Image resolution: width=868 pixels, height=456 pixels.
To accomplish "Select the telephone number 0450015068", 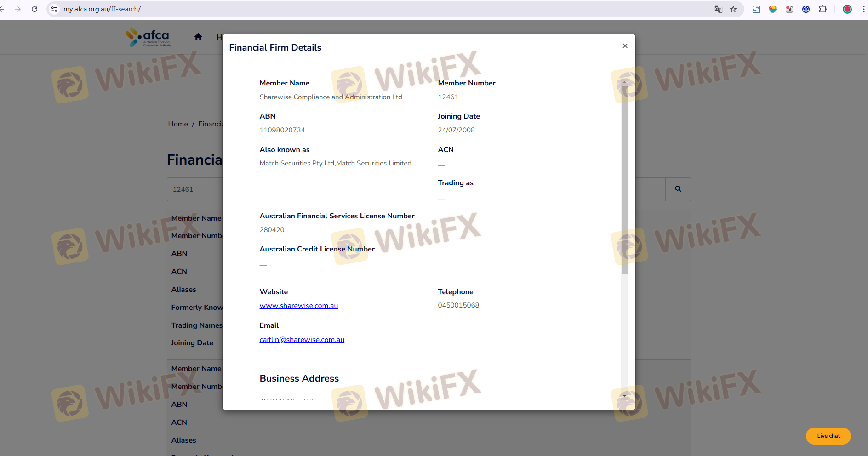I will pyautogui.click(x=459, y=305).
